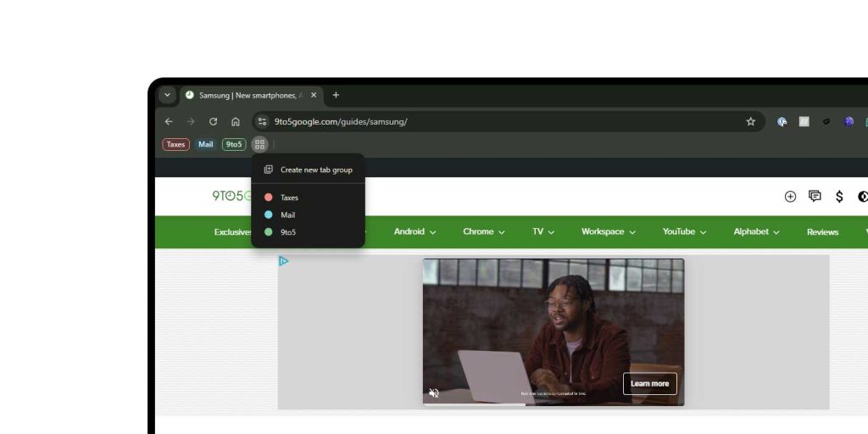Viewport: 868px width, 434px height.
Task: Expand the Android navigation dropdown
Action: pyautogui.click(x=415, y=231)
